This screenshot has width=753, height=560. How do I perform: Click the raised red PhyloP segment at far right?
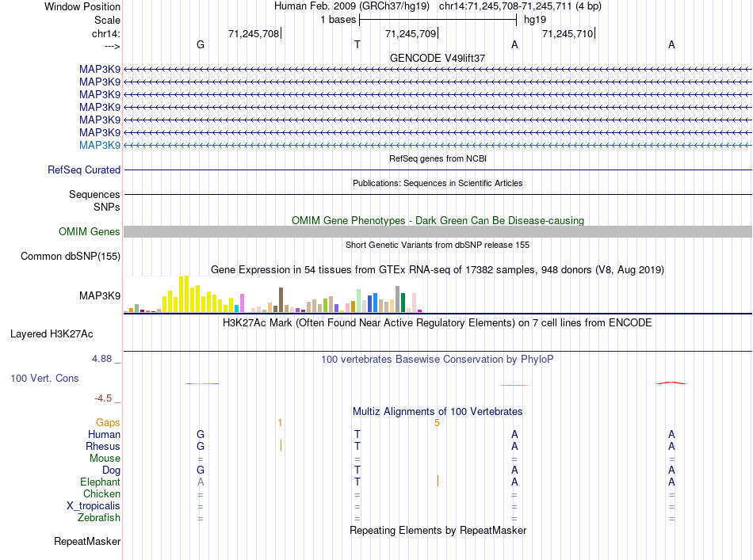pyautogui.click(x=671, y=383)
